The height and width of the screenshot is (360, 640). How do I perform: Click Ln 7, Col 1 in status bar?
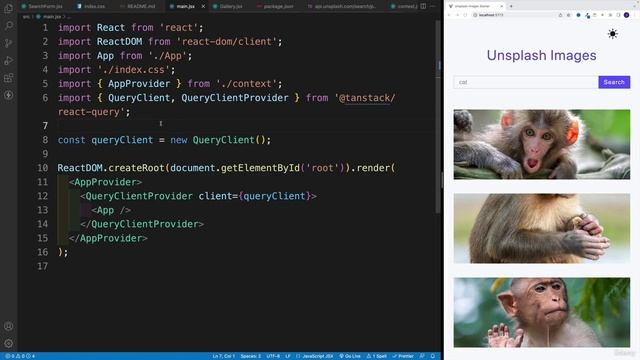click(x=224, y=356)
